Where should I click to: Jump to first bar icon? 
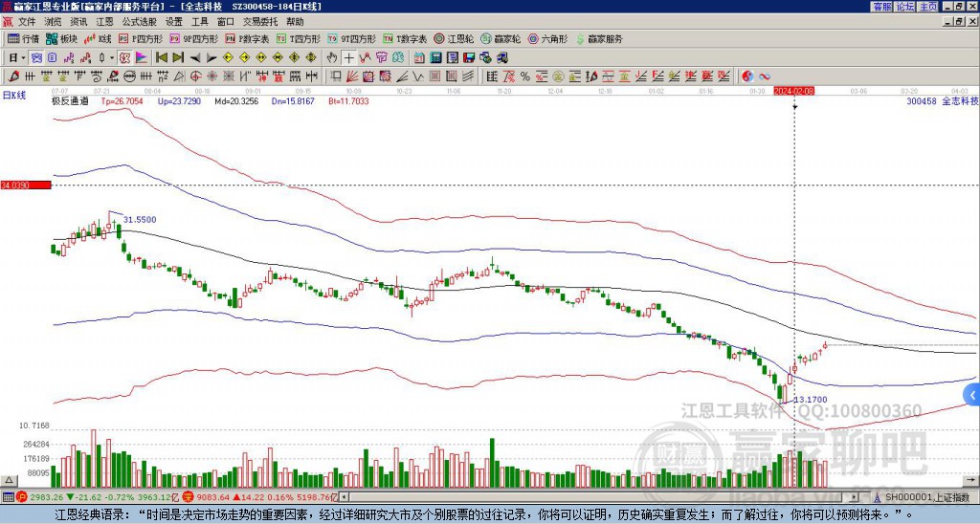pos(161,57)
